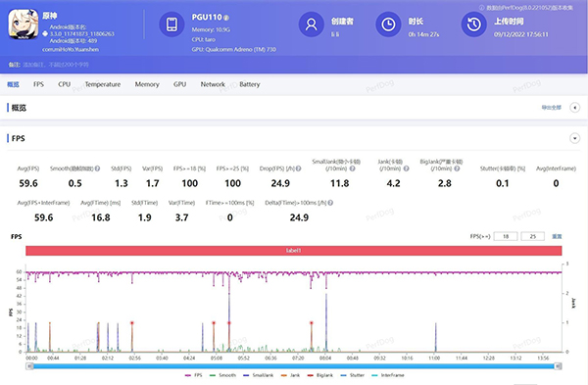Toggle Jank series in chart legend
The width and height of the screenshot is (588, 385).
pyautogui.click(x=290, y=375)
